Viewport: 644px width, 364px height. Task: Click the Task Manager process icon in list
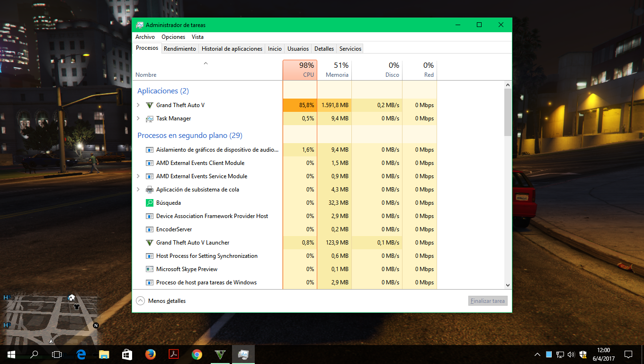click(150, 118)
